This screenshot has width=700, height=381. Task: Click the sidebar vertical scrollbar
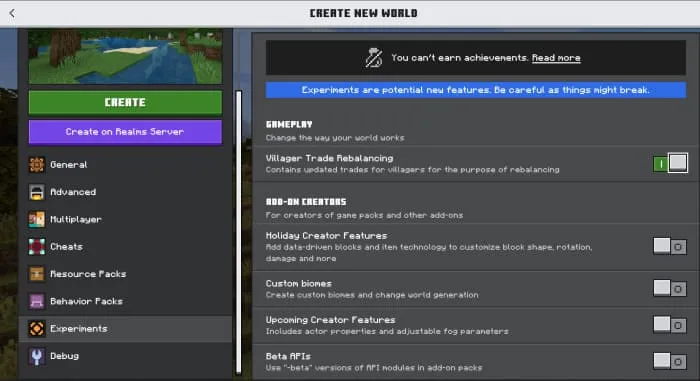238,231
